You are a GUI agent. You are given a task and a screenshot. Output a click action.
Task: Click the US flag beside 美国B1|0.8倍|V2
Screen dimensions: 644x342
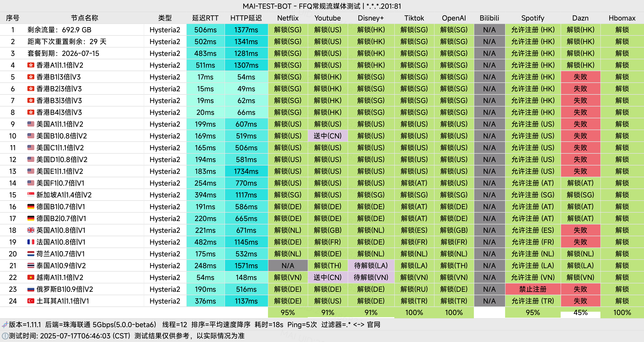point(31,136)
